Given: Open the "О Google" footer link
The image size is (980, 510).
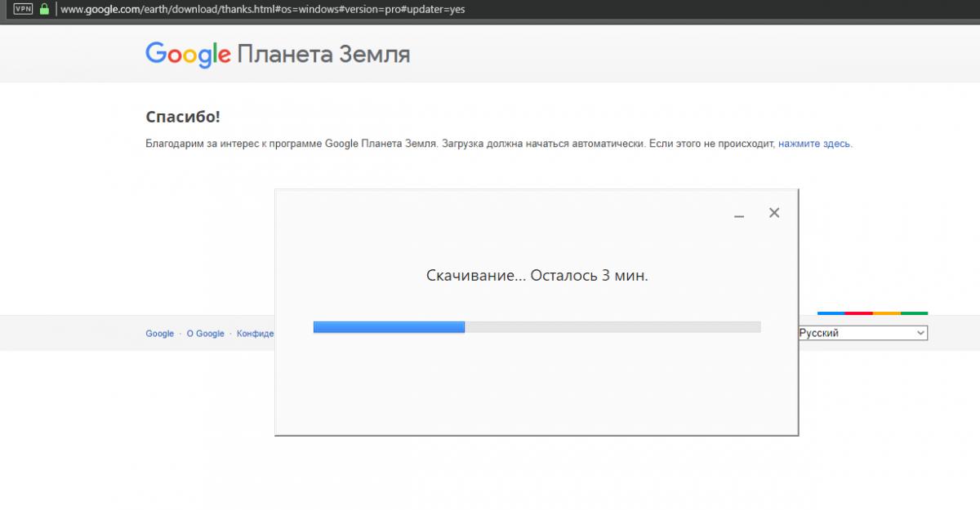Looking at the screenshot, I should click(205, 334).
